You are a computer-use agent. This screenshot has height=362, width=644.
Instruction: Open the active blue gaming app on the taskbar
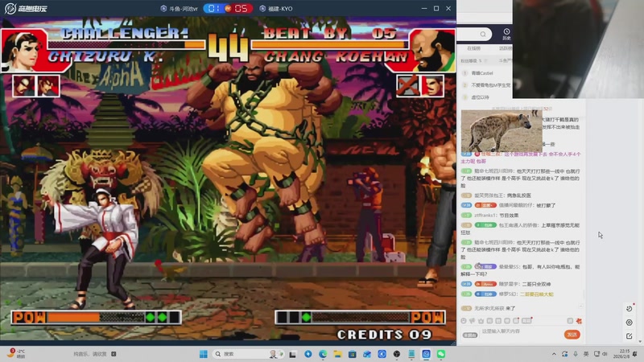coord(427,354)
